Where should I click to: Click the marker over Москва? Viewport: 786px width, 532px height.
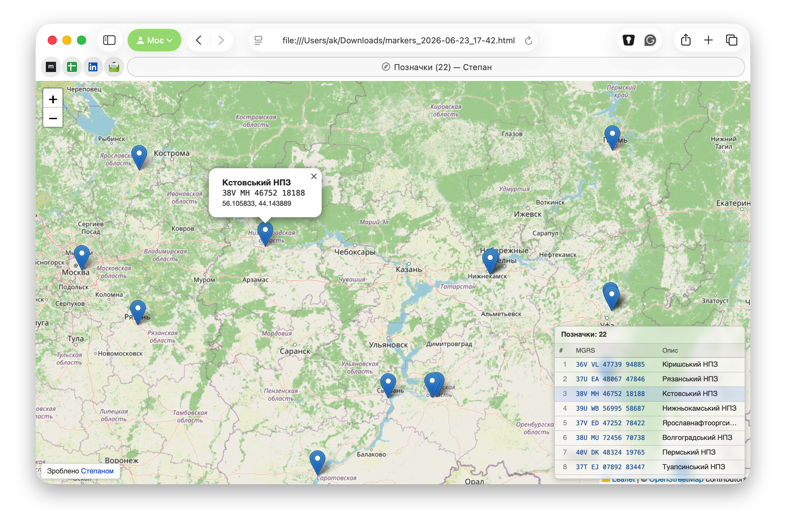82,257
